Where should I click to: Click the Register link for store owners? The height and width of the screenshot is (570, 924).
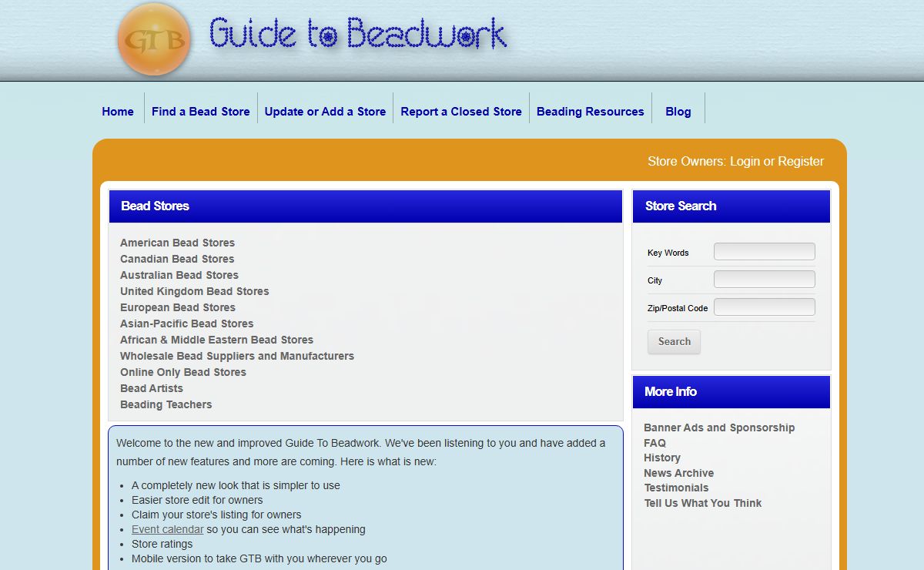(x=801, y=162)
